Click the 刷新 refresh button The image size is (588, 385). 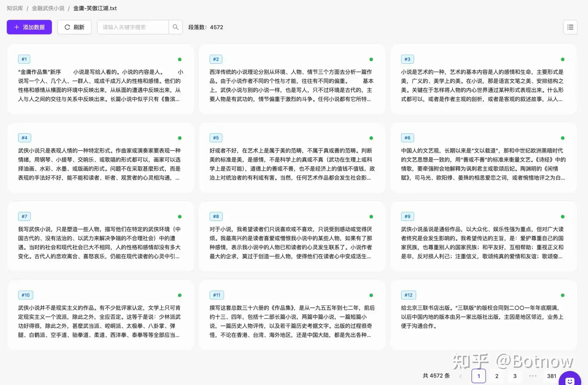[x=74, y=27]
